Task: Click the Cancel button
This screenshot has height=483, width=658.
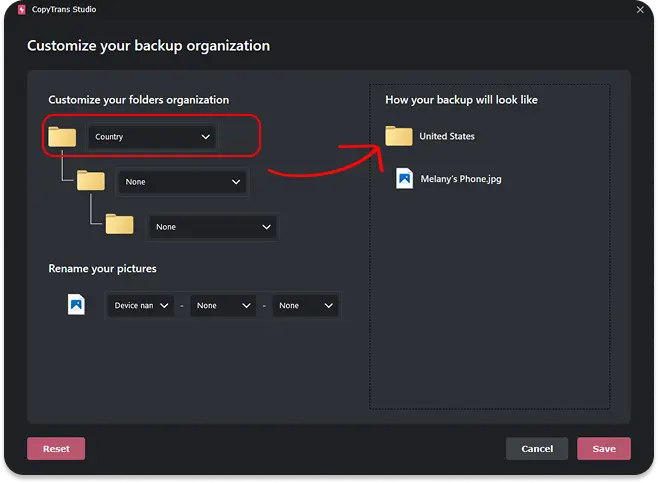Action: [x=537, y=449]
